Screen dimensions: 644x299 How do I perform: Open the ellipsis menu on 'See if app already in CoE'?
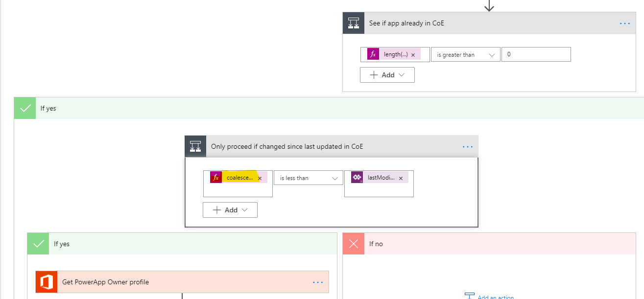click(624, 23)
